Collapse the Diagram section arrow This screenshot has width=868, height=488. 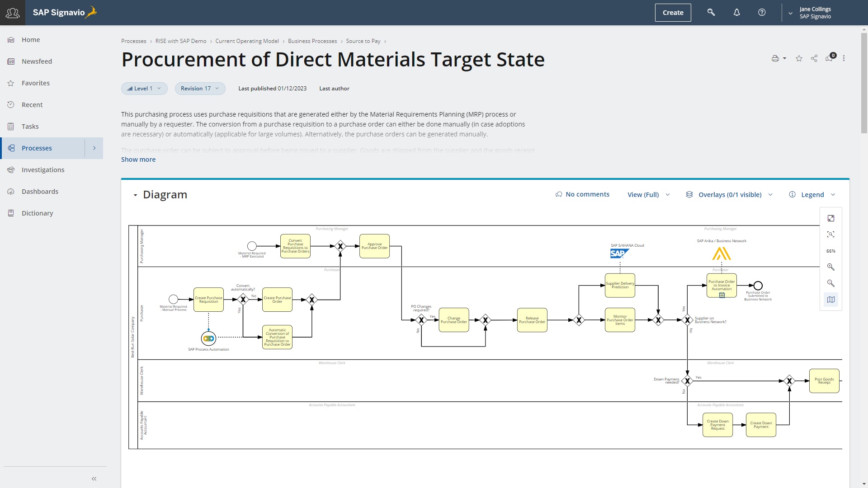(x=135, y=195)
